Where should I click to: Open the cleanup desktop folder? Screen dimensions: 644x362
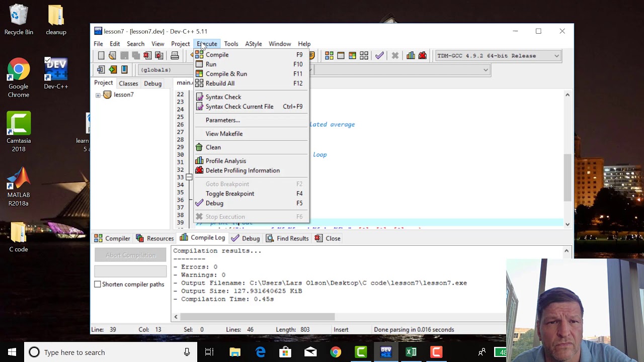pos(56,20)
